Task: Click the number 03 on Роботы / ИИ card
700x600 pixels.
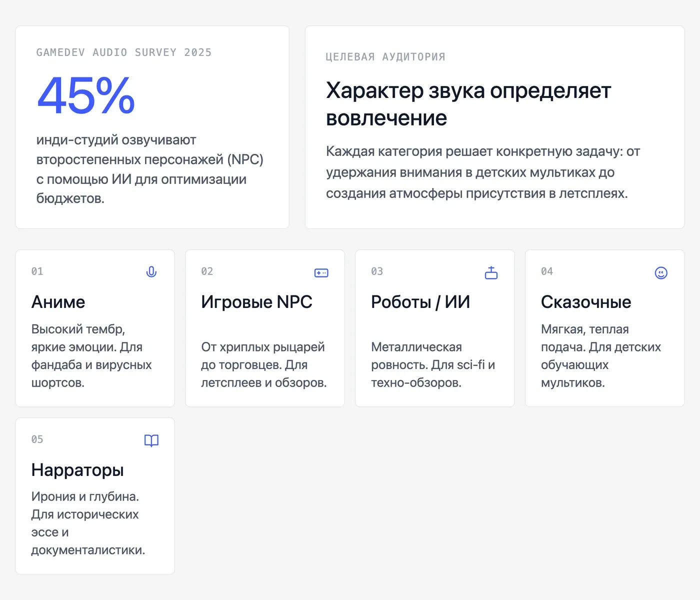Action: click(377, 271)
